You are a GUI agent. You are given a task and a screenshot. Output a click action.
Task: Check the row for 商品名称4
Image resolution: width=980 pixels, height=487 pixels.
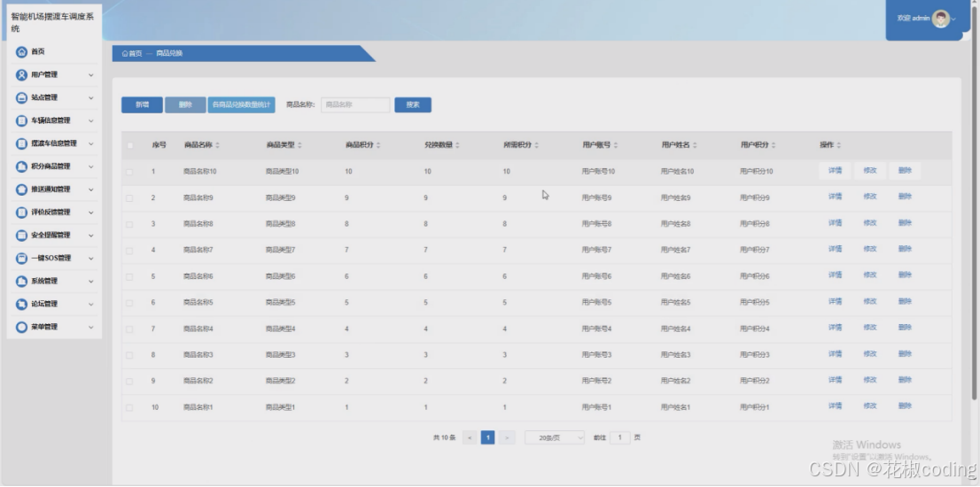point(129,329)
